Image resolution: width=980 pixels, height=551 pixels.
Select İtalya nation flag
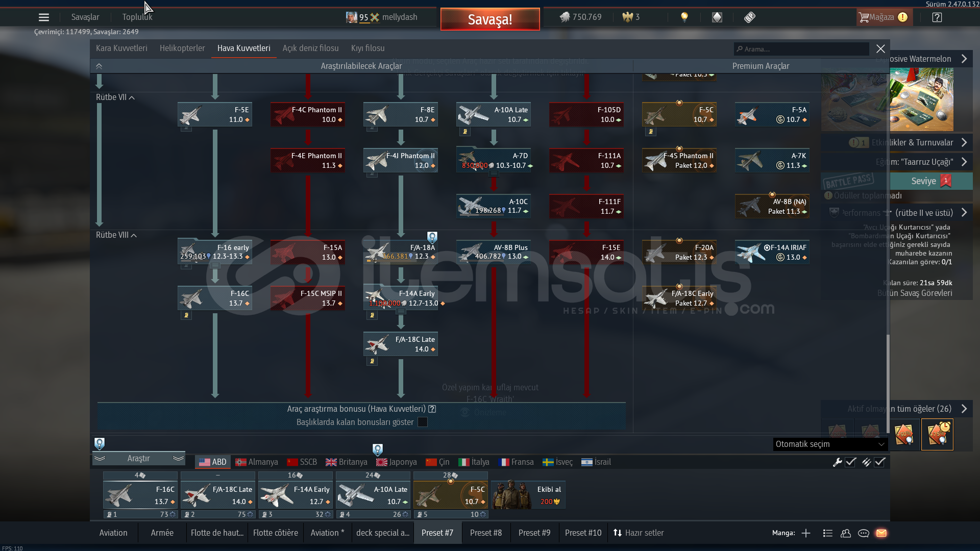[x=474, y=462]
